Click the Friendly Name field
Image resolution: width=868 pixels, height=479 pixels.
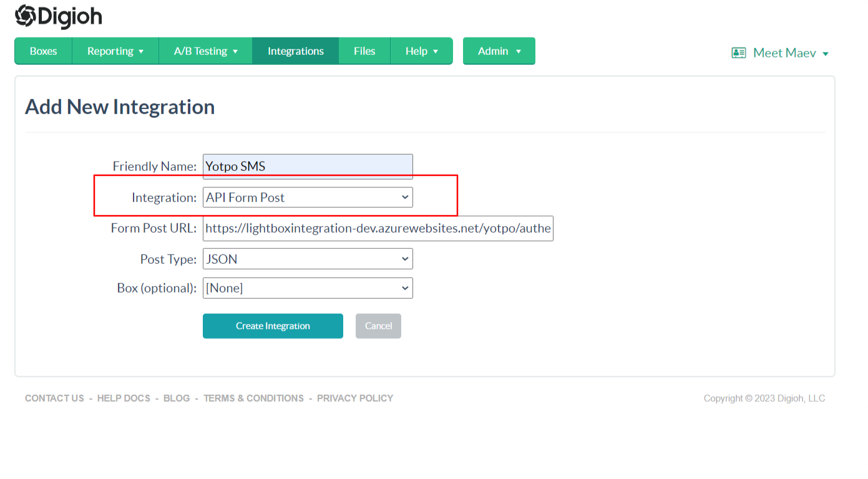pos(308,167)
